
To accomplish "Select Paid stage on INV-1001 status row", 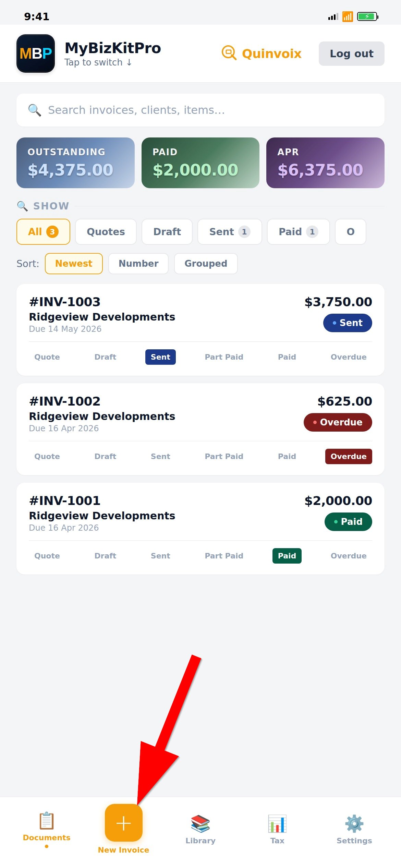I will point(287,556).
